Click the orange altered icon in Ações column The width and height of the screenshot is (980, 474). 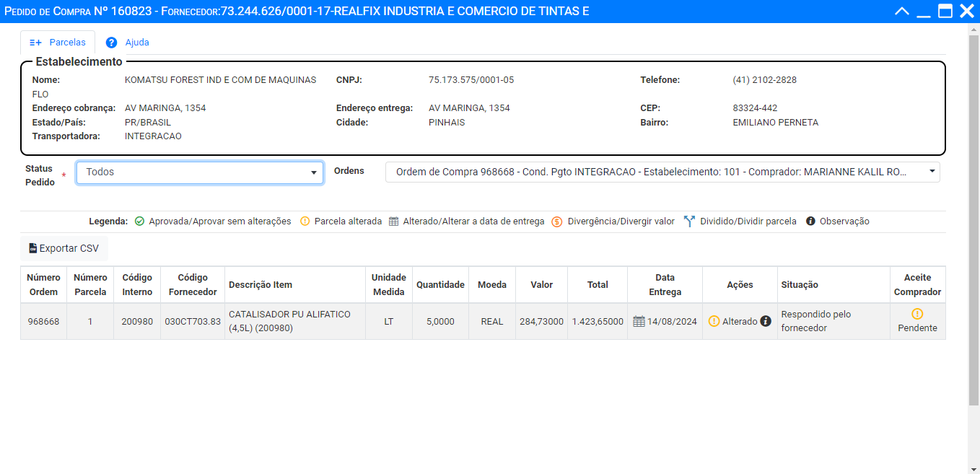714,322
